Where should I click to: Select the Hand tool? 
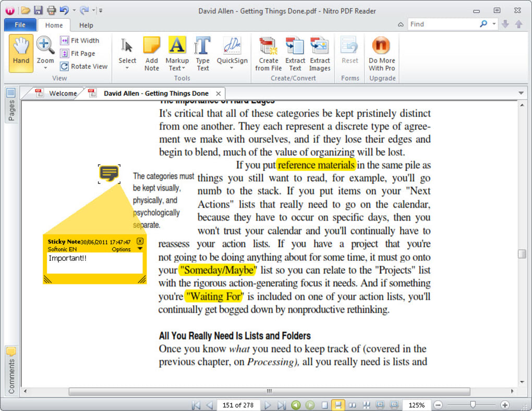20,52
